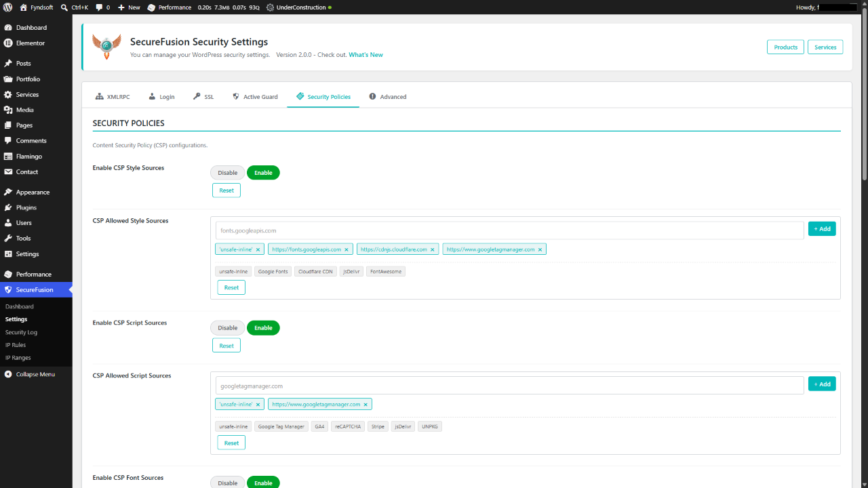Click the plus New icon in admin bar
The height and width of the screenshot is (488, 868).
click(x=121, y=7)
